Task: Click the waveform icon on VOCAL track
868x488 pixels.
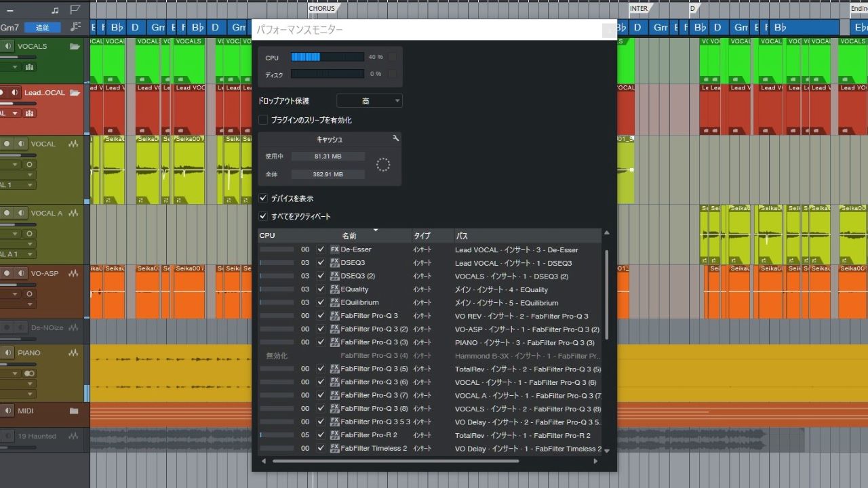Action: point(73,144)
